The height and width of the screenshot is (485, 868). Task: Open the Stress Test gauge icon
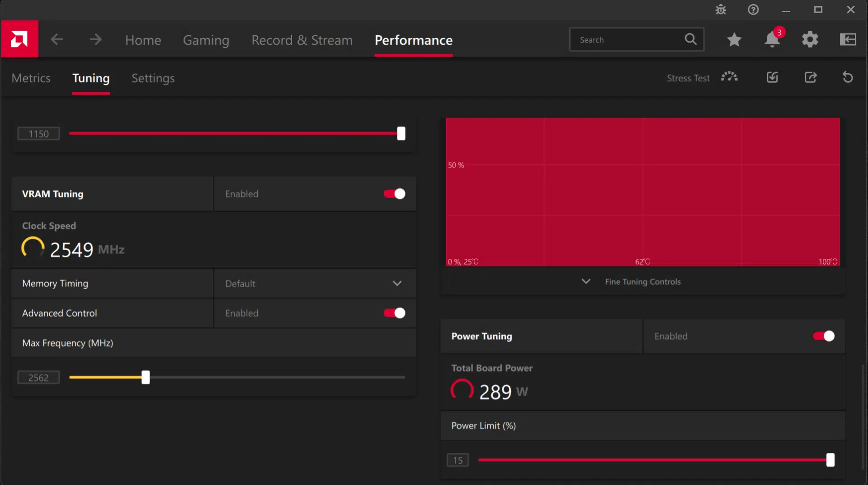tap(729, 77)
